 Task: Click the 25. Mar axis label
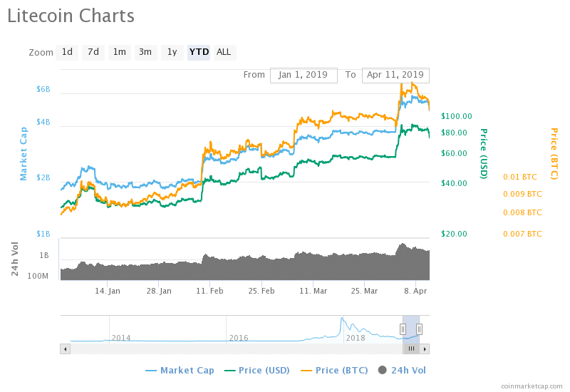point(364,292)
